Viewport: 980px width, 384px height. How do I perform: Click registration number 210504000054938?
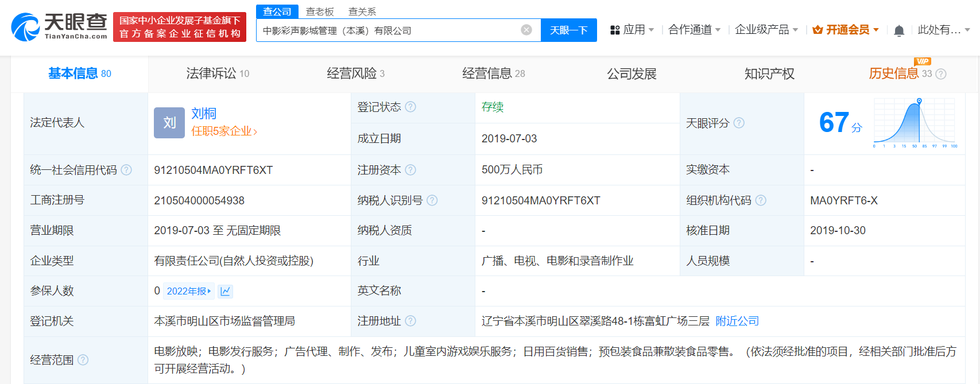tap(199, 200)
